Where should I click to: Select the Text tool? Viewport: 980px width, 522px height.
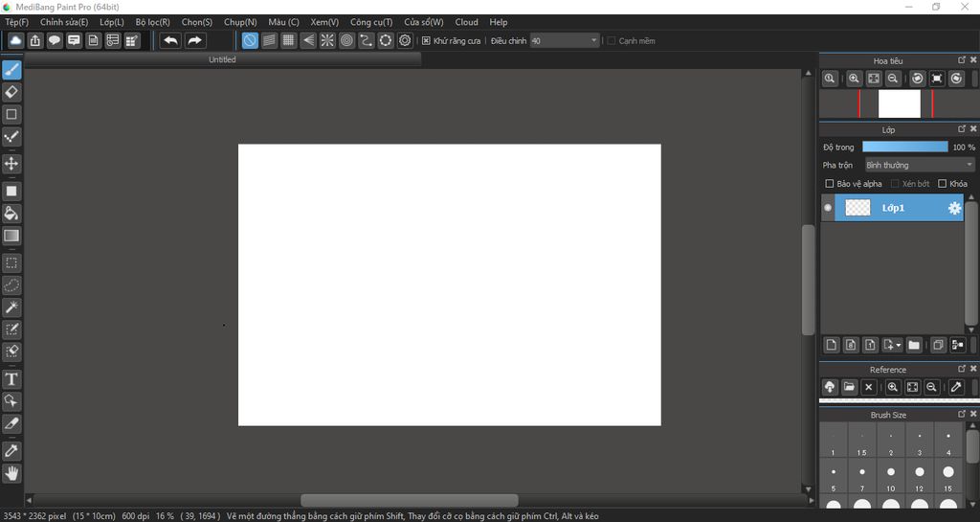(11, 379)
